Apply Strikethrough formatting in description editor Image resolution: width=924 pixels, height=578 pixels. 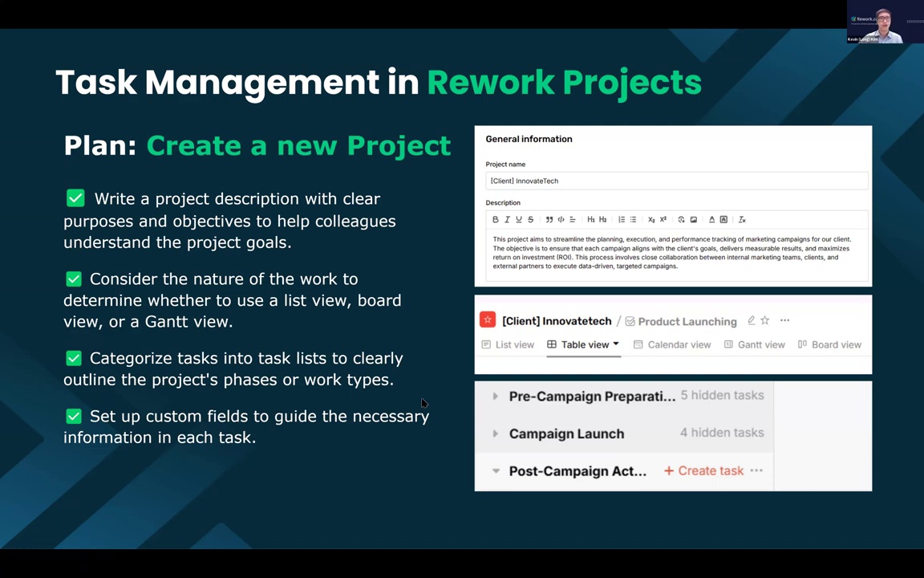click(530, 219)
